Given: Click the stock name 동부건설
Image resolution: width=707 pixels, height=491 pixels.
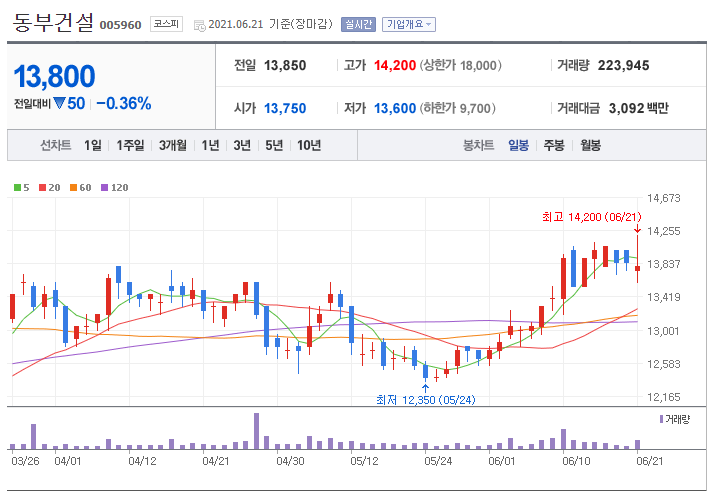Looking at the screenshot, I should pyautogui.click(x=53, y=22).
